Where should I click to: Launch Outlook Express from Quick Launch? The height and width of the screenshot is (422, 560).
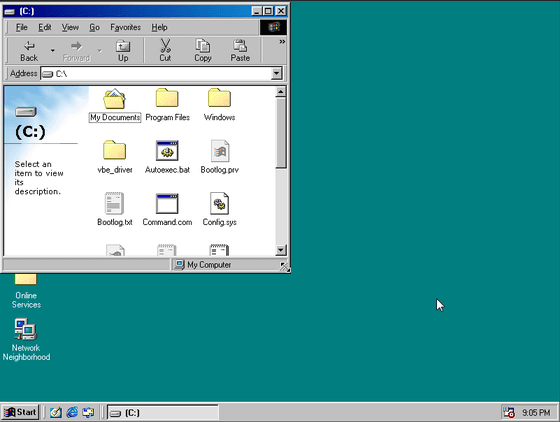pyautogui.click(x=88, y=412)
